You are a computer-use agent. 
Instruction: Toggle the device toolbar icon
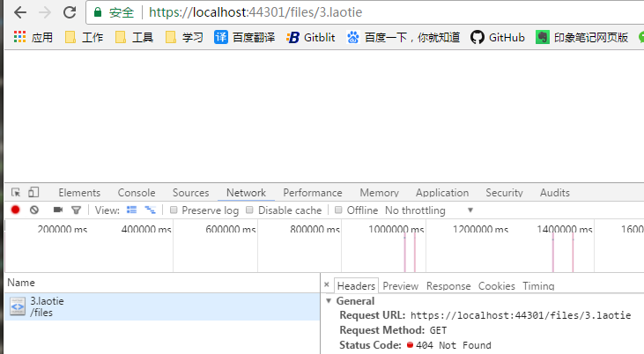(x=33, y=192)
